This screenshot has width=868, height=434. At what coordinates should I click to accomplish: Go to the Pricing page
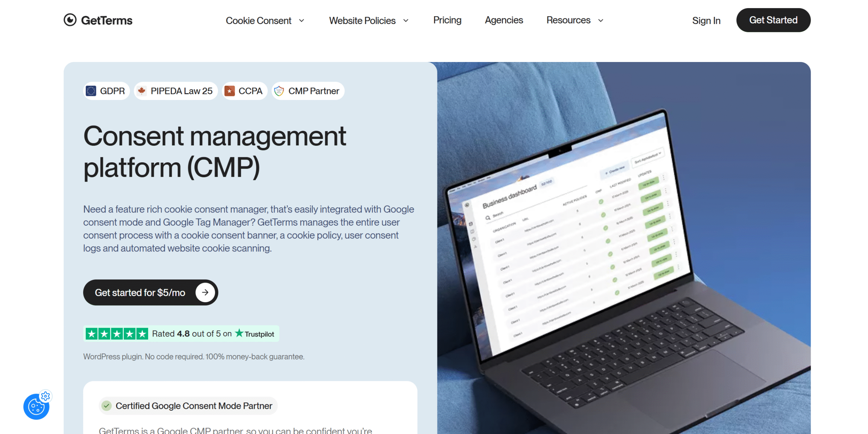click(447, 20)
